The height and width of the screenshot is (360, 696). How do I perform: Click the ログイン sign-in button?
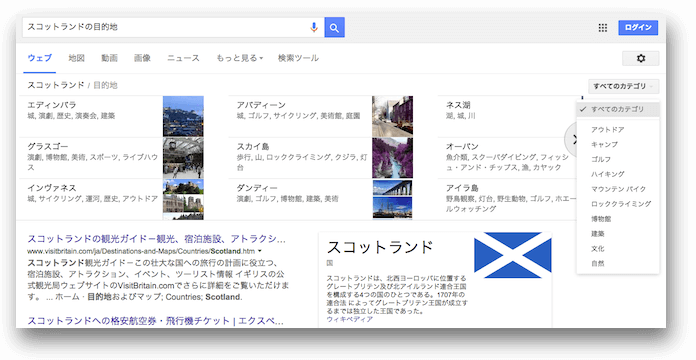pyautogui.click(x=638, y=28)
